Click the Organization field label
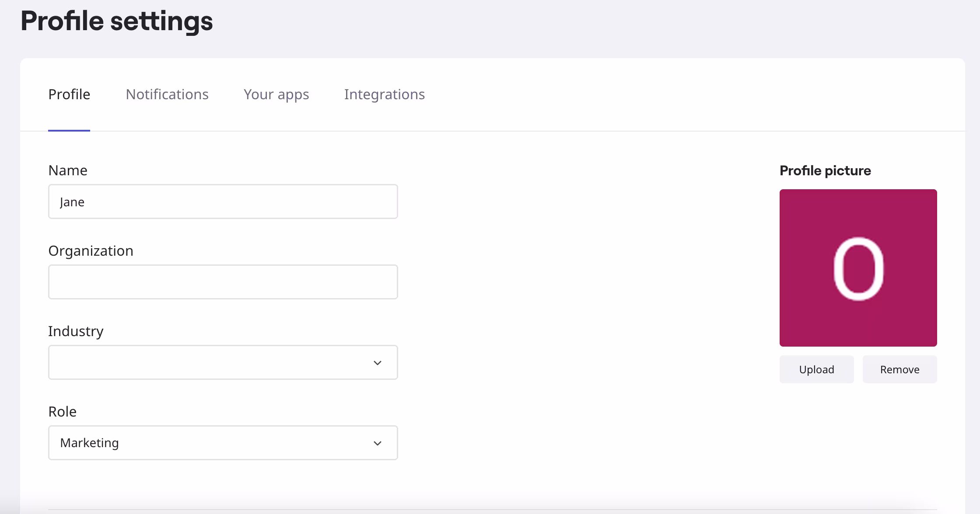 pyautogui.click(x=91, y=251)
